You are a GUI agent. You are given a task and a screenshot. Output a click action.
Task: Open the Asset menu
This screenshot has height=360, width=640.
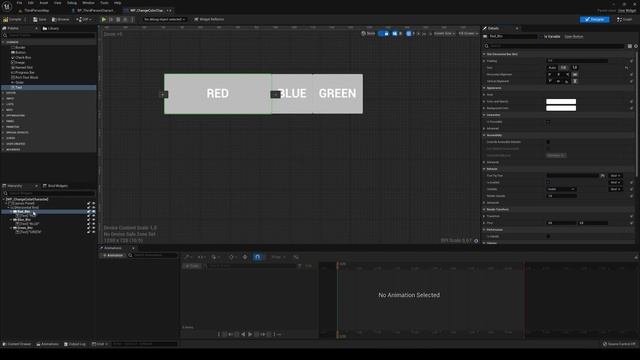click(44, 3)
